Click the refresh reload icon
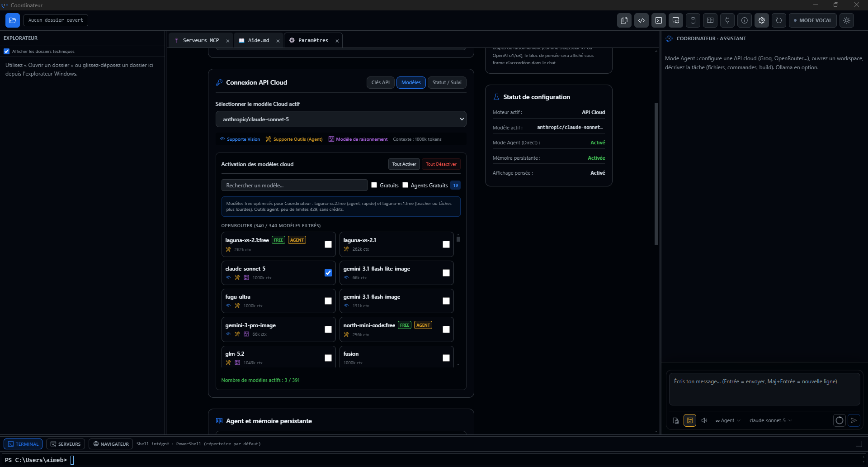 point(779,20)
